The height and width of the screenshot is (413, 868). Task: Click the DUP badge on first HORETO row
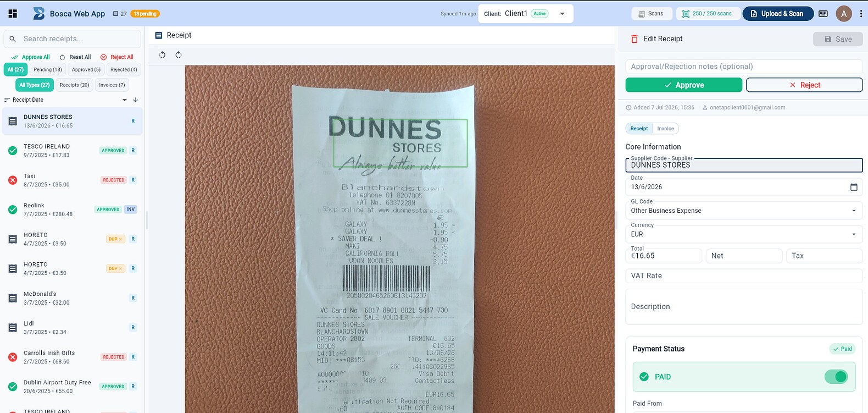(x=115, y=239)
